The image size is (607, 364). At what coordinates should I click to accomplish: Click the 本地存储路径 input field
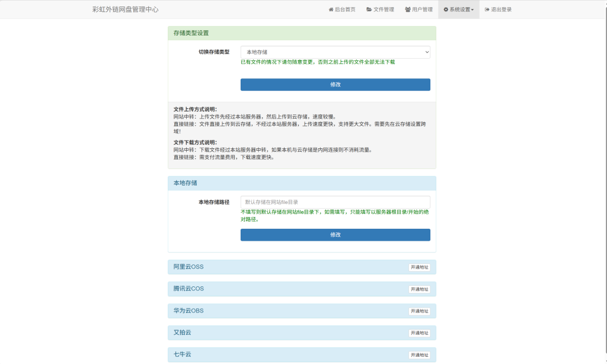pyautogui.click(x=335, y=202)
